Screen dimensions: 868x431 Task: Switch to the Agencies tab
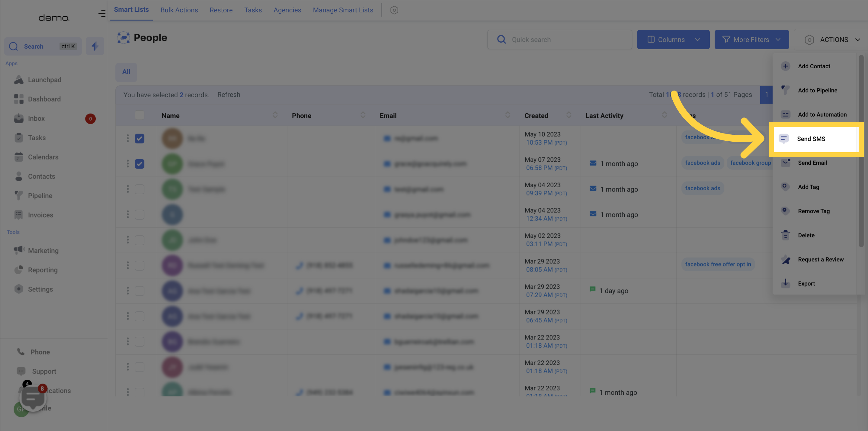[287, 10]
